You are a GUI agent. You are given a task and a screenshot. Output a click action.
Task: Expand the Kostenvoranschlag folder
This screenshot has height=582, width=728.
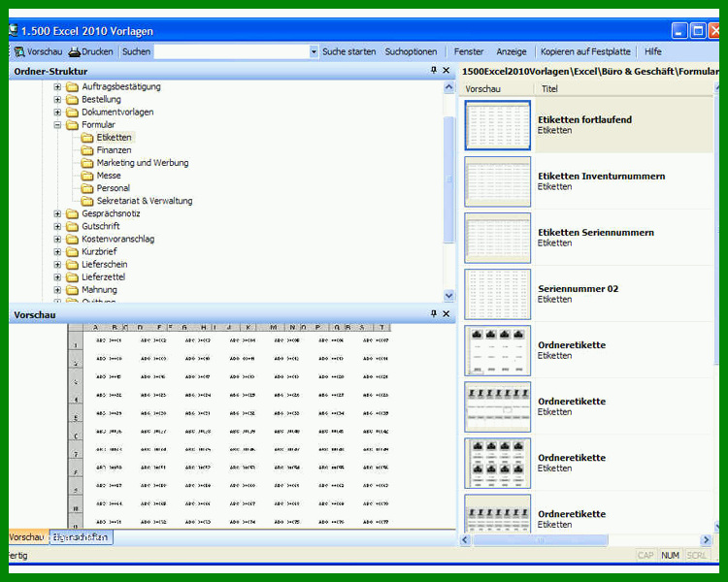point(57,239)
